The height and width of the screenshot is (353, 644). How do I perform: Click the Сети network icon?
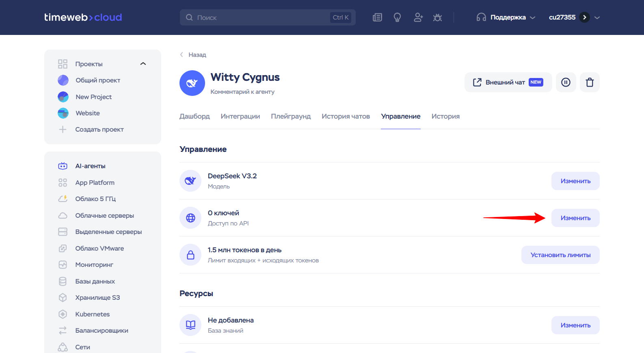[63, 347]
